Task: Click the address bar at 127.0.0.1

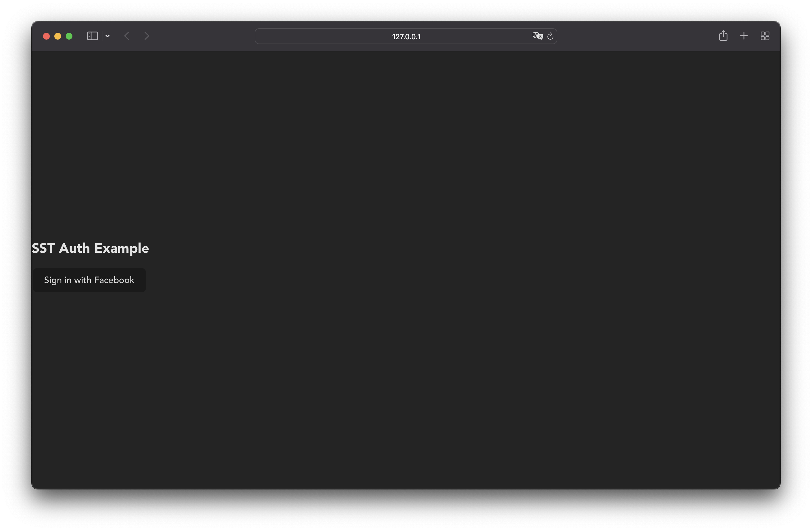Action: click(x=405, y=36)
